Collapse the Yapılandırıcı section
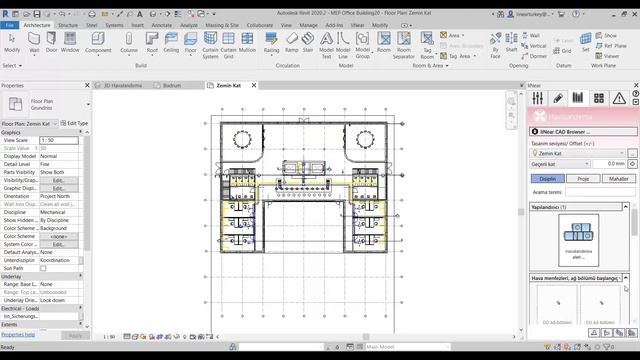The image size is (640, 360). point(625,207)
